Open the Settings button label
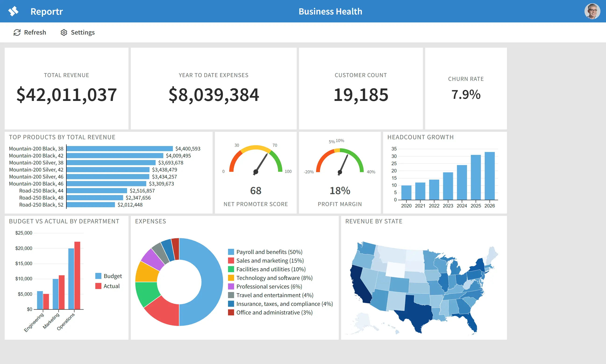 tap(83, 32)
